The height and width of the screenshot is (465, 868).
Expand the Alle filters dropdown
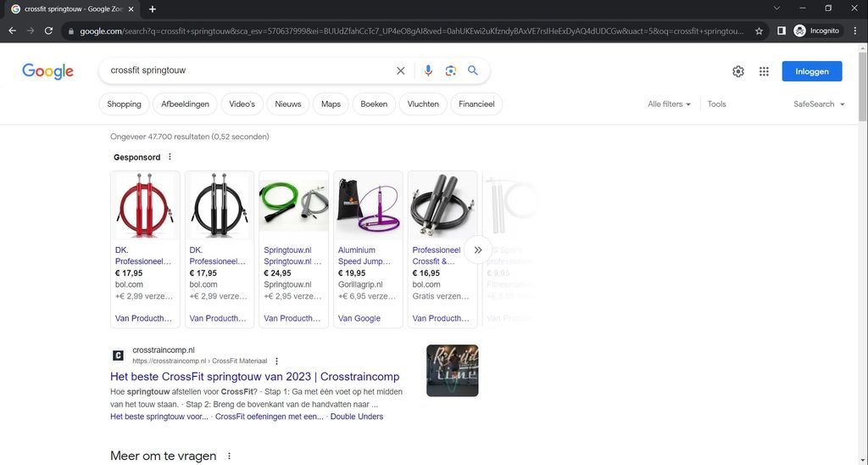click(x=669, y=104)
